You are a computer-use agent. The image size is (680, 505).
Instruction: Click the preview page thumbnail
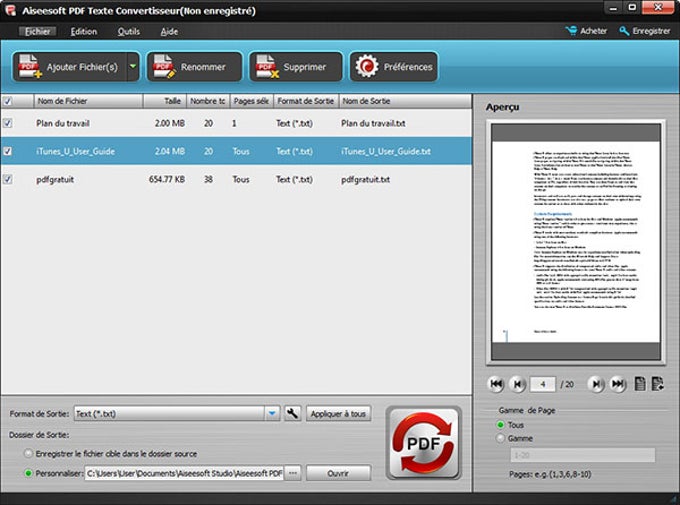click(x=576, y=242)
